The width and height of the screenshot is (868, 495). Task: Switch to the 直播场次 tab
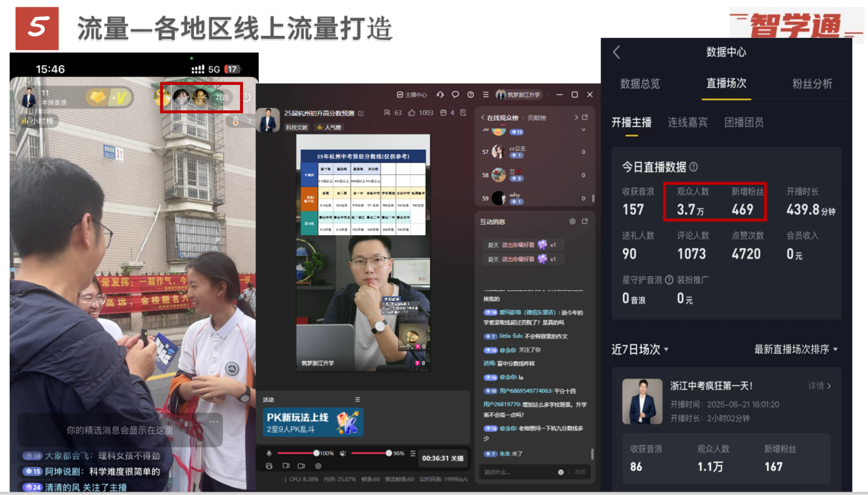726,84
